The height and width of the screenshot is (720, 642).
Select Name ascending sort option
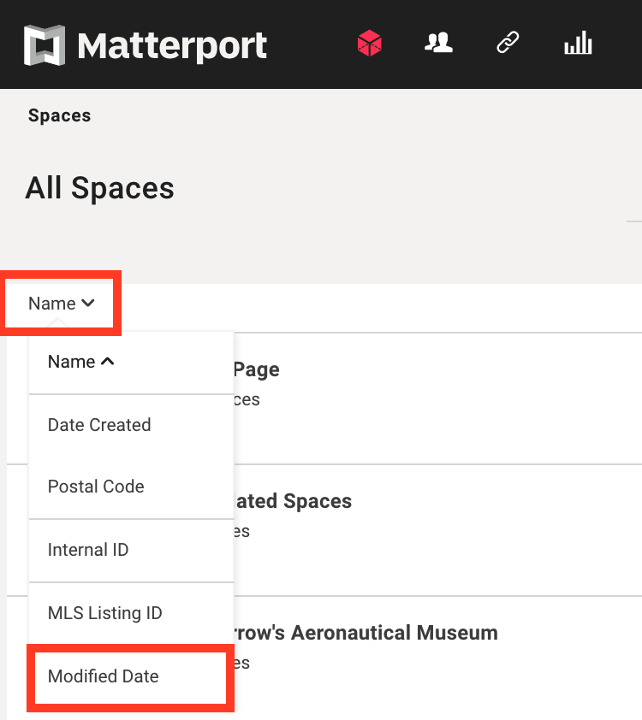[x=131, y=362]
